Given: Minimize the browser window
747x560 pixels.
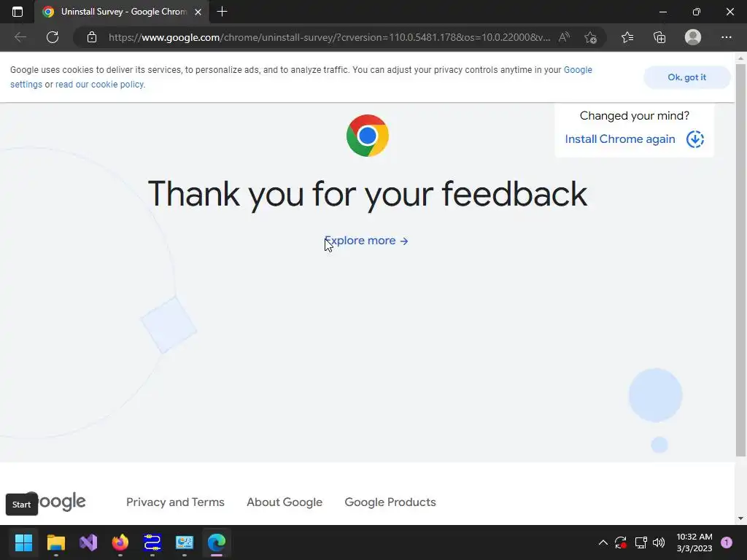Looking at the screenshot, I should click(662, 12).
